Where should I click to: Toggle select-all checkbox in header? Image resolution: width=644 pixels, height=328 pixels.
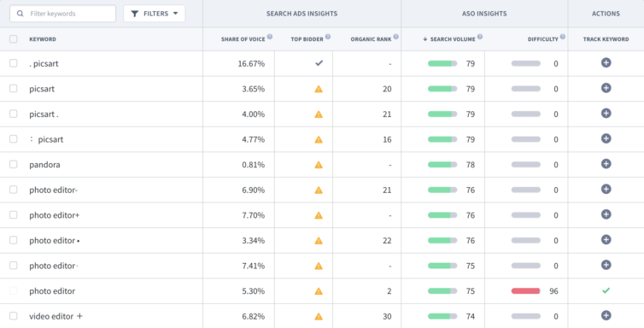pos(14,39)
